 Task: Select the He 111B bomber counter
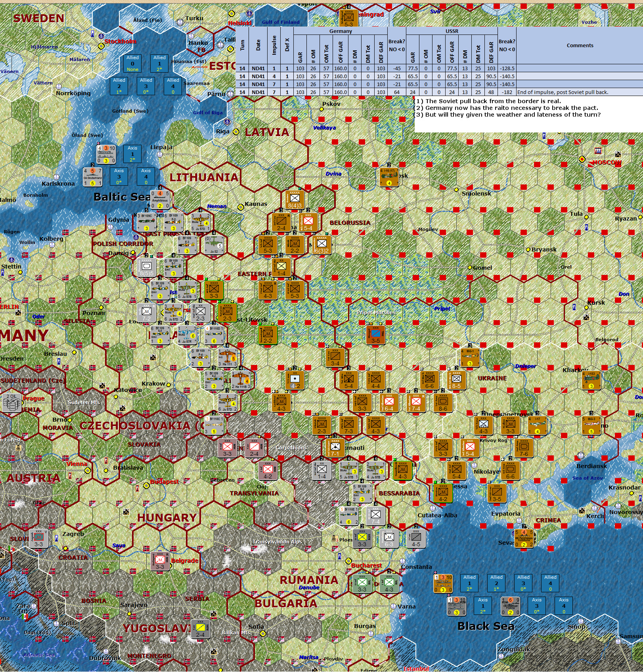click(241, 380)
